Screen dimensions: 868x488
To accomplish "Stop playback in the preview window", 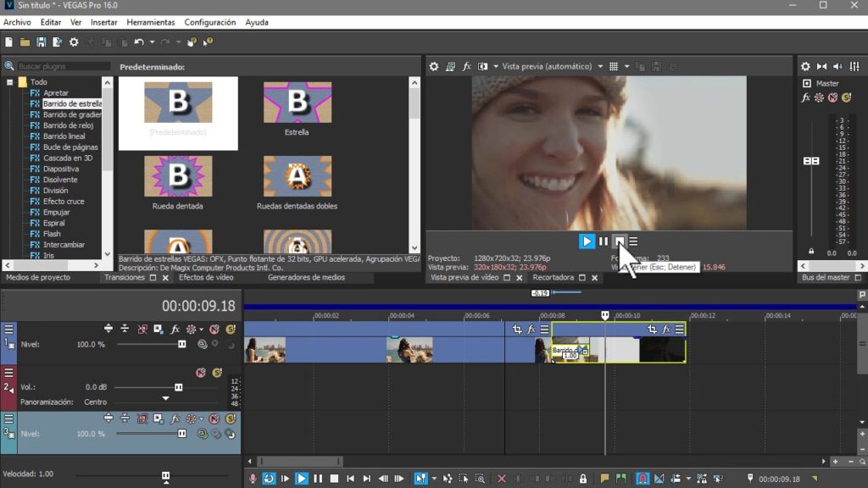I will pyautogui.click(x=620, y=241).
